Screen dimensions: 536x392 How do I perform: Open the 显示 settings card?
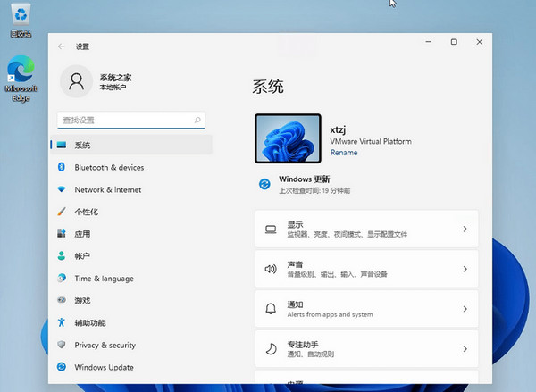(366, 229)
